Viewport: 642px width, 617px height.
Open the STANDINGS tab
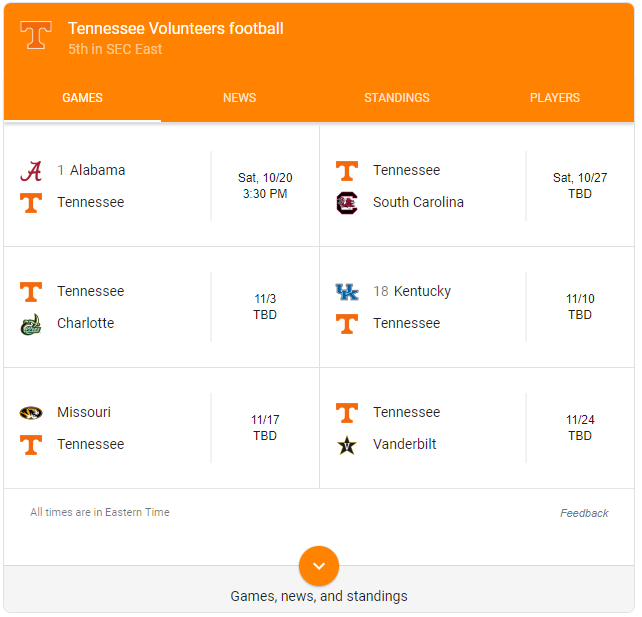tap(398, 98)
